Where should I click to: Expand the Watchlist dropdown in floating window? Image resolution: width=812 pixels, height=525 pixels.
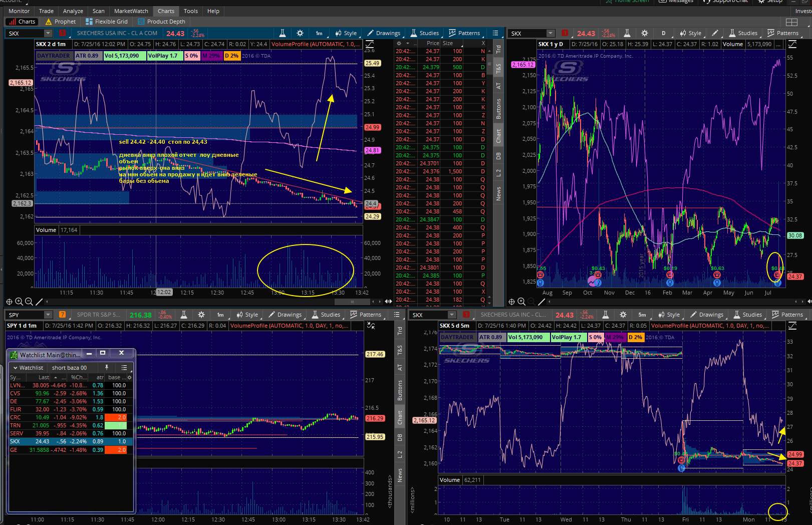[29, 368]
